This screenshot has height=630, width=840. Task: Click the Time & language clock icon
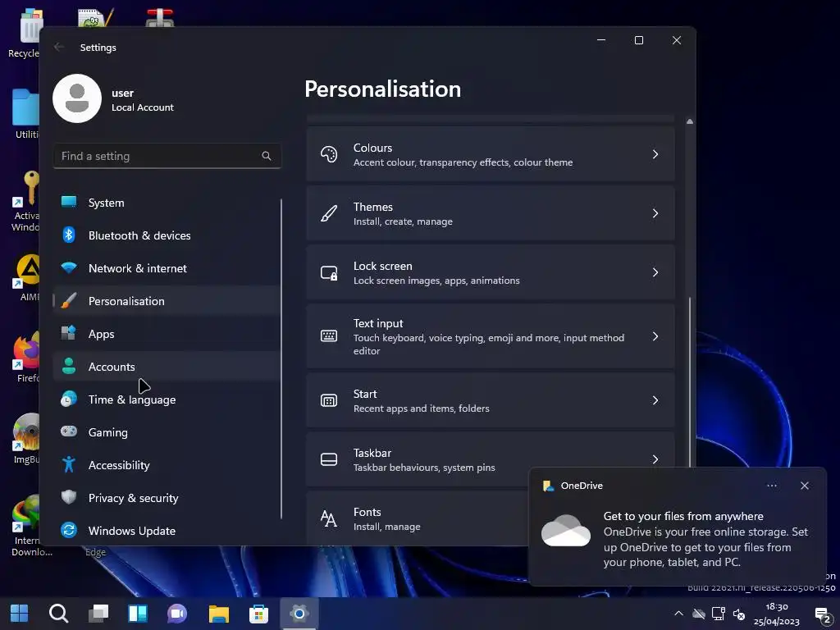[x=69, y=399]
